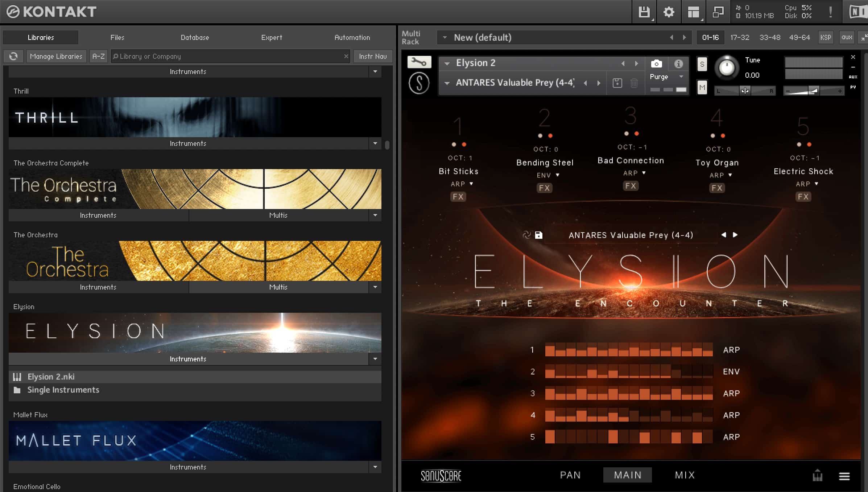Viewport: 868px width, 492px height.
Task: Expand Thrill library options arrow
Action: pyautogui.click(x=375, y=143)
